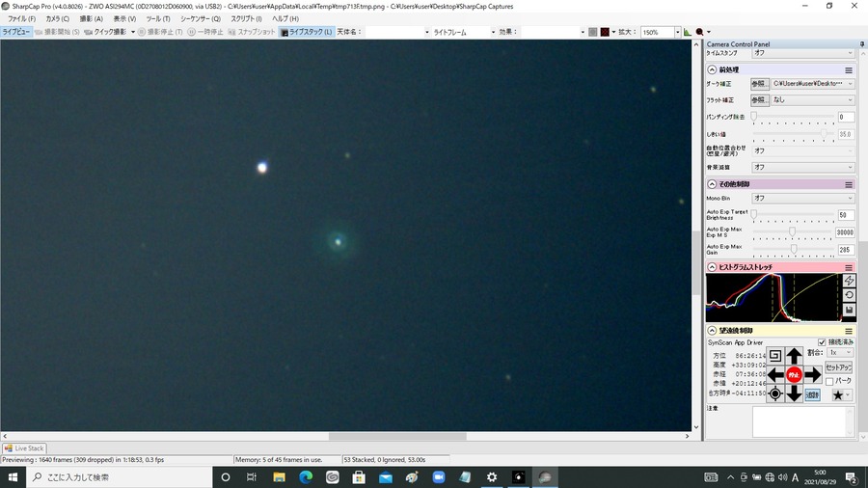Open the ファイル (F) menu
The image size is (868, 488).
pos(21,19)
